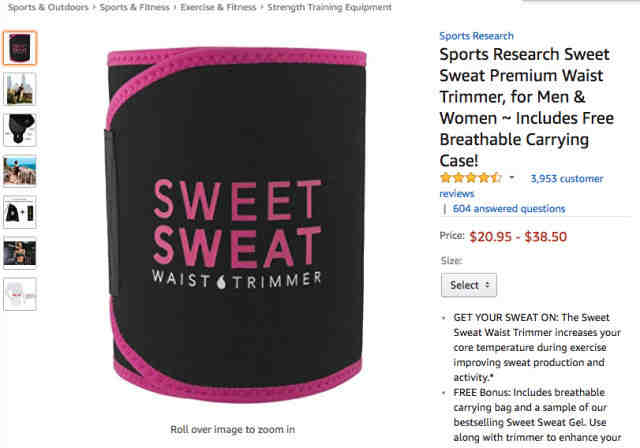View the 604 answered questions link
This screenshot has width=640, height=448.
509,208
